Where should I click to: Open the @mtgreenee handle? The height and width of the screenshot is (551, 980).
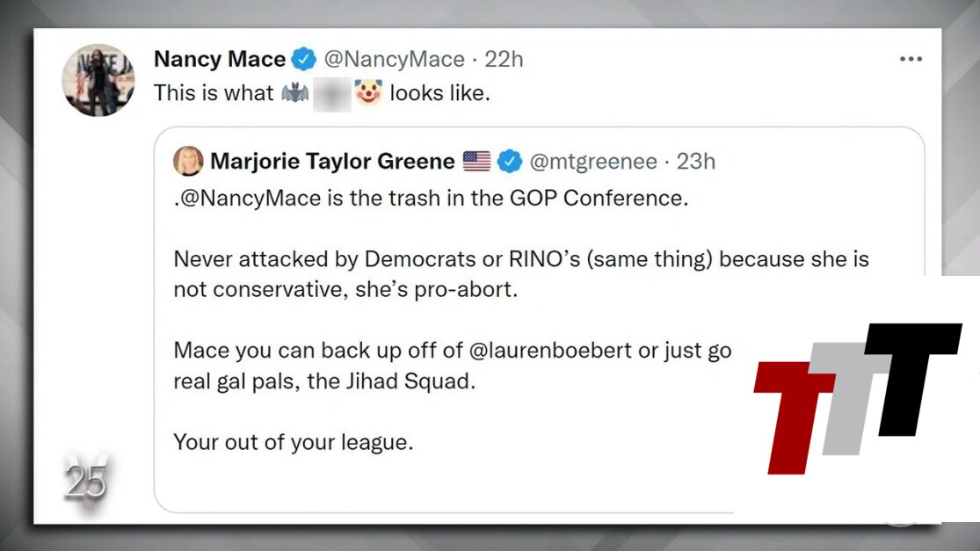593,162
